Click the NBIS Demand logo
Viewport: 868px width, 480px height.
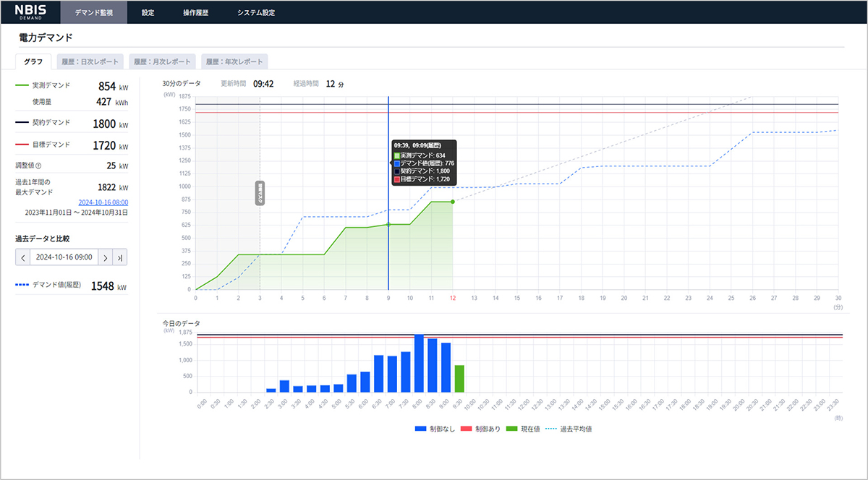[29, 12]
